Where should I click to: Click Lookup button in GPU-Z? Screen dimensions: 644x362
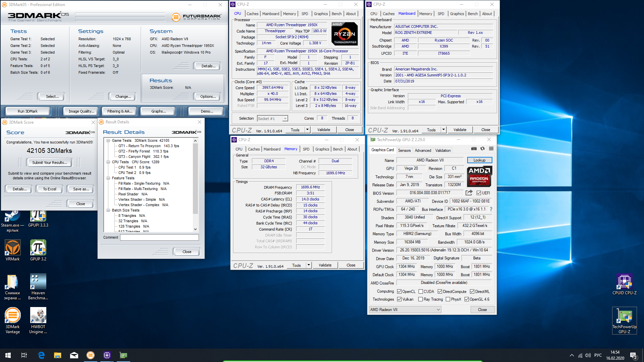tap(479, 160)
